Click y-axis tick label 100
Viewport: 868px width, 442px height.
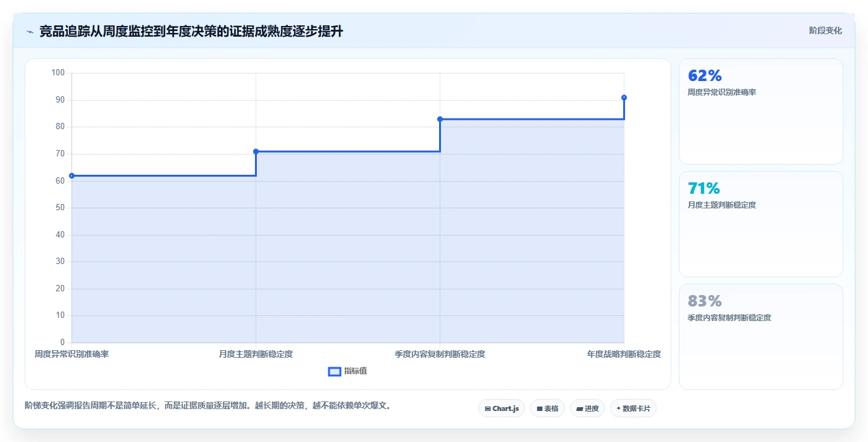pos(58,73)
